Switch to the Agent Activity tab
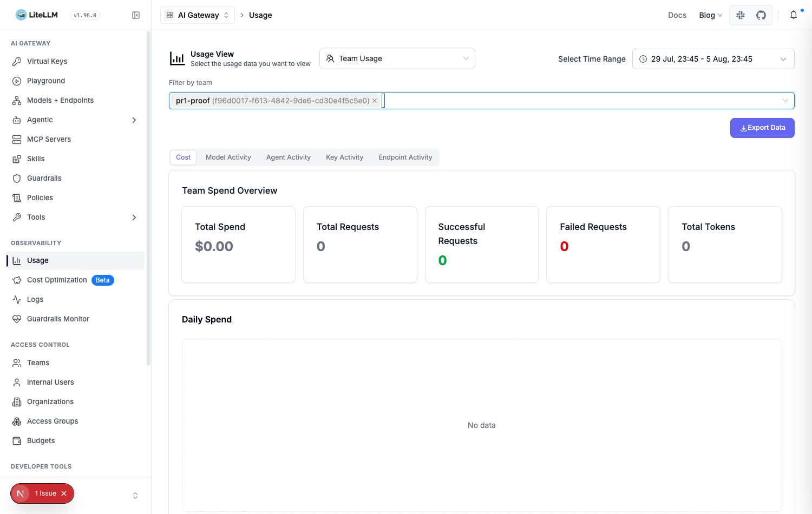The image size is (812, 514). (289, 157)
